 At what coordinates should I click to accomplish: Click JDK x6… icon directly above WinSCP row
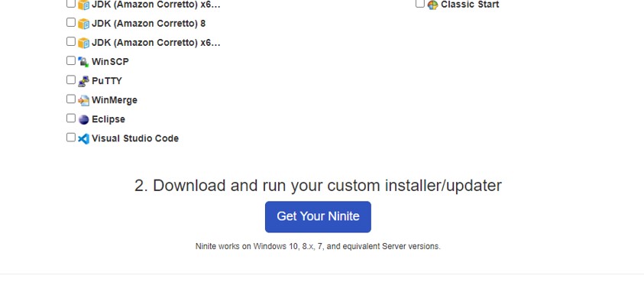(x=83, y=43)
